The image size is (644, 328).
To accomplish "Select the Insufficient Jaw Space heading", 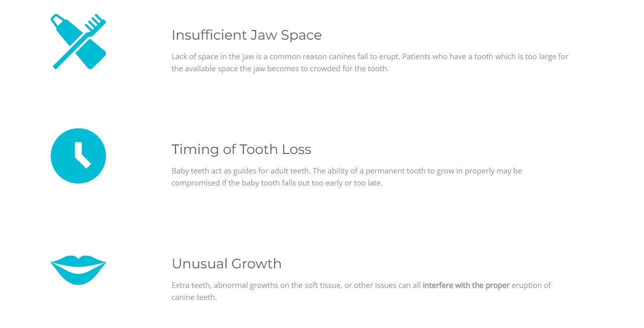I will (x=246, y=35).
